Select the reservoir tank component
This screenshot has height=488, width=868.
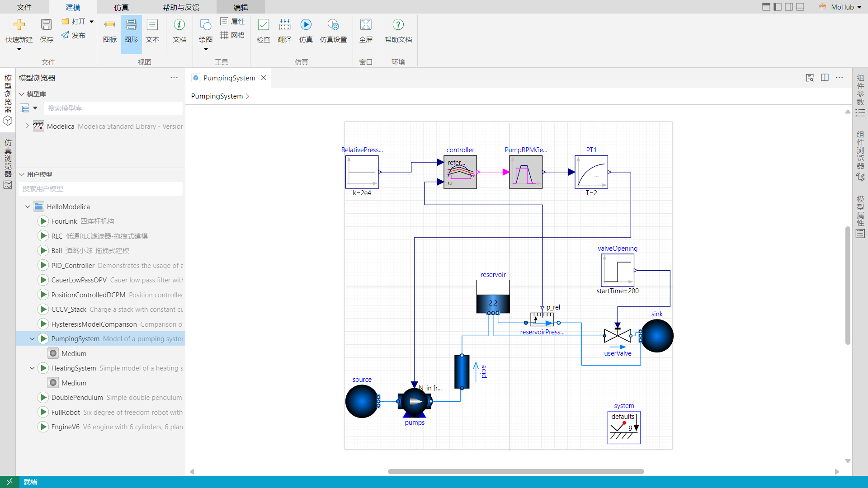tap(493, 296)
